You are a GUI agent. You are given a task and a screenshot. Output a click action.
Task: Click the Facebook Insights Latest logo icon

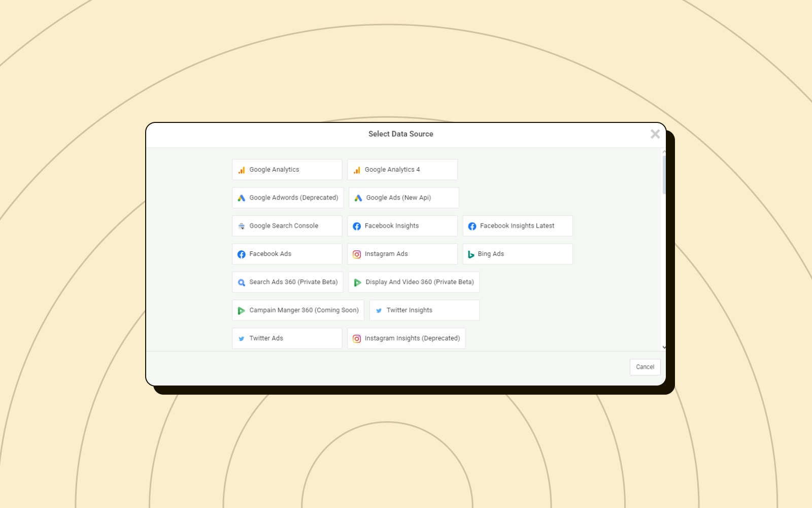pyautogui.click(x=472, y=226)
